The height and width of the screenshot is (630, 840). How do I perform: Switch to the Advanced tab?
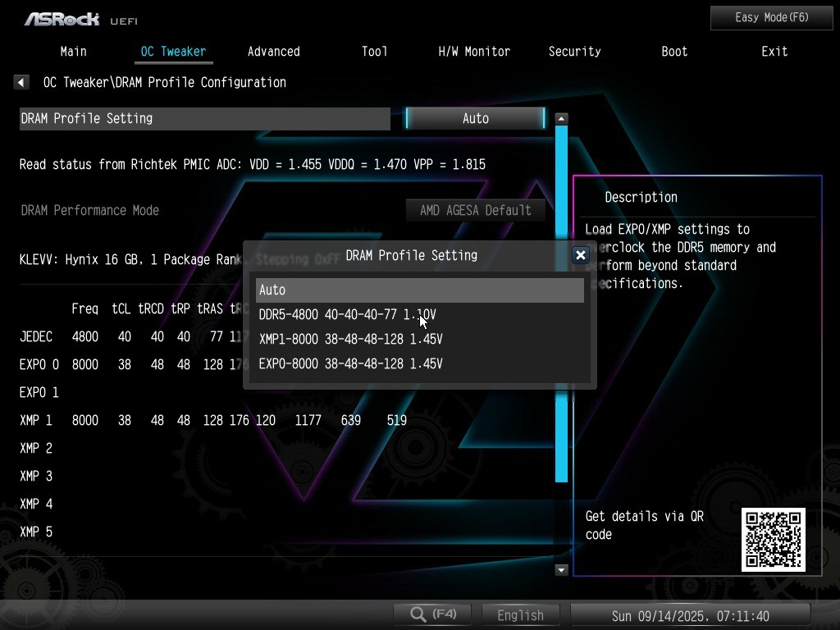click(x=273, y=51)
